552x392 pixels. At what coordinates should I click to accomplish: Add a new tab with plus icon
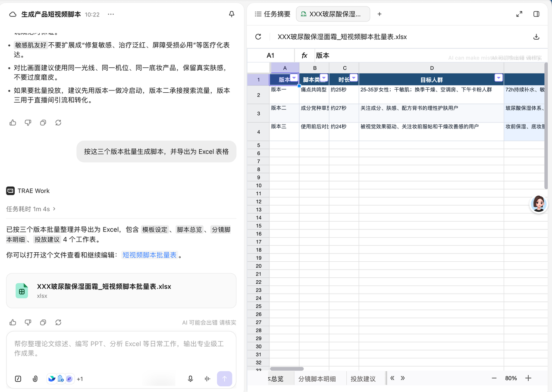click(x=379, y=14)
